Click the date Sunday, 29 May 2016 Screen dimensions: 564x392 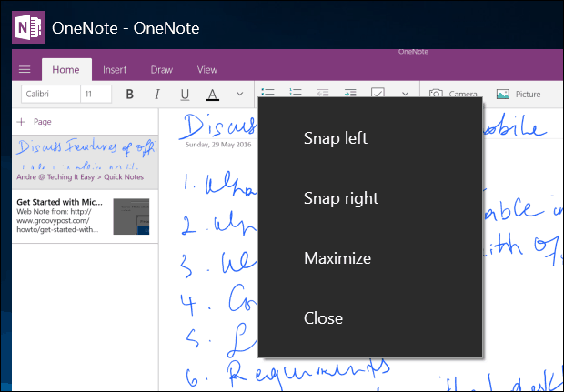(218, 145)
